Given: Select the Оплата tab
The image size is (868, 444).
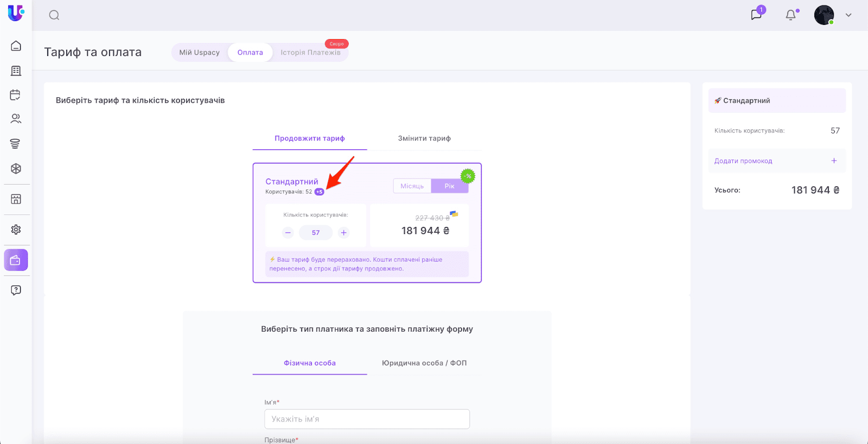Looking at the screenshot, I should pyautogui.click(x=250, y=53).
